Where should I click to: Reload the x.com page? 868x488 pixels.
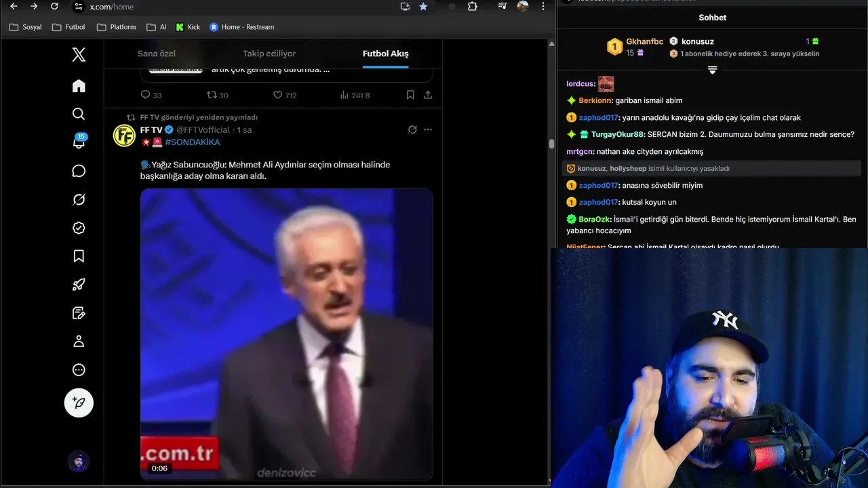coord(54,6)
